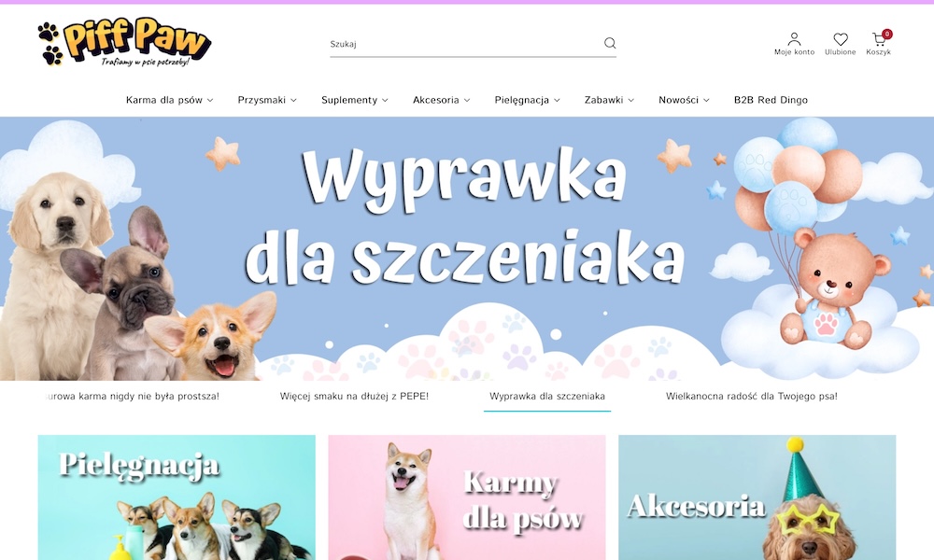Go to B2B Red Dingo

771,100
